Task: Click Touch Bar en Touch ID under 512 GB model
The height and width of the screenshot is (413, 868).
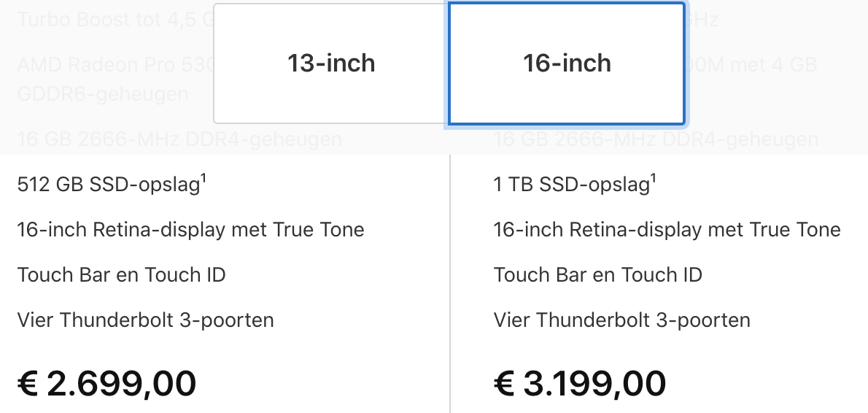Action: 121,274
